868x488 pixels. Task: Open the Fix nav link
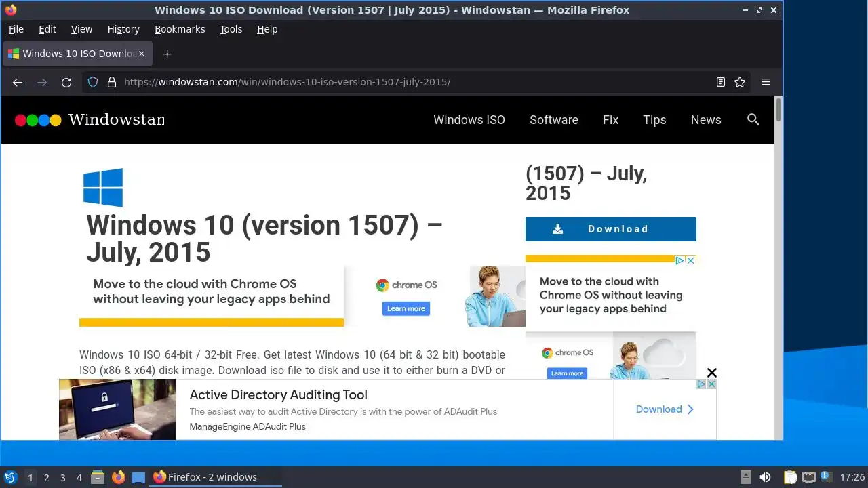(x=610, y=120)
